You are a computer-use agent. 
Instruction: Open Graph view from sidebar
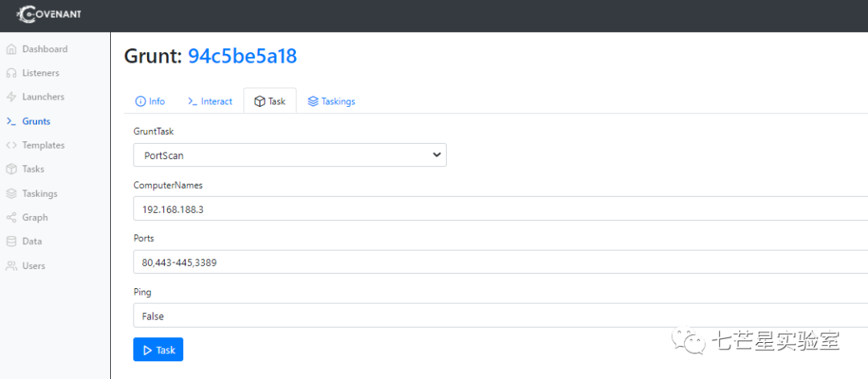(35, 218)
